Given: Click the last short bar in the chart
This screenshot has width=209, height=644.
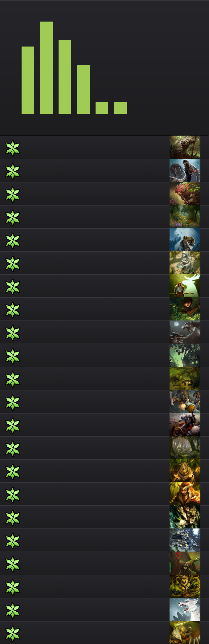Looking at the screenshot, I should 120,108.
